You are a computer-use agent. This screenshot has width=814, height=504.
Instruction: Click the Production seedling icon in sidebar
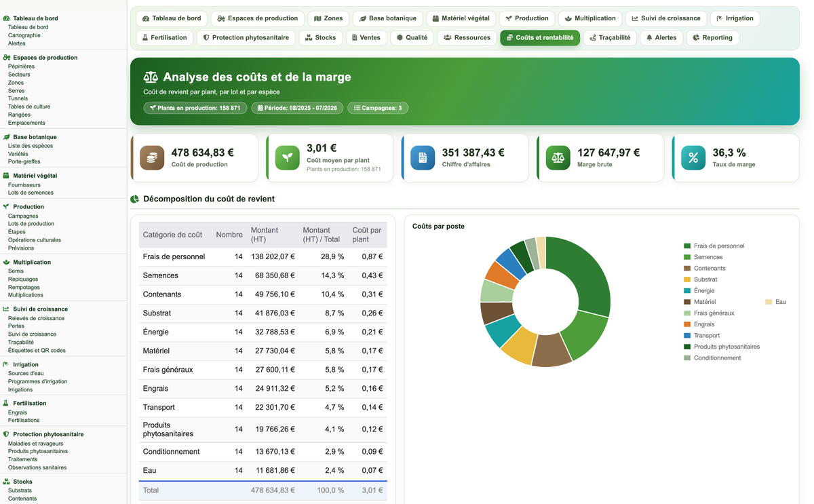(7, 207)
